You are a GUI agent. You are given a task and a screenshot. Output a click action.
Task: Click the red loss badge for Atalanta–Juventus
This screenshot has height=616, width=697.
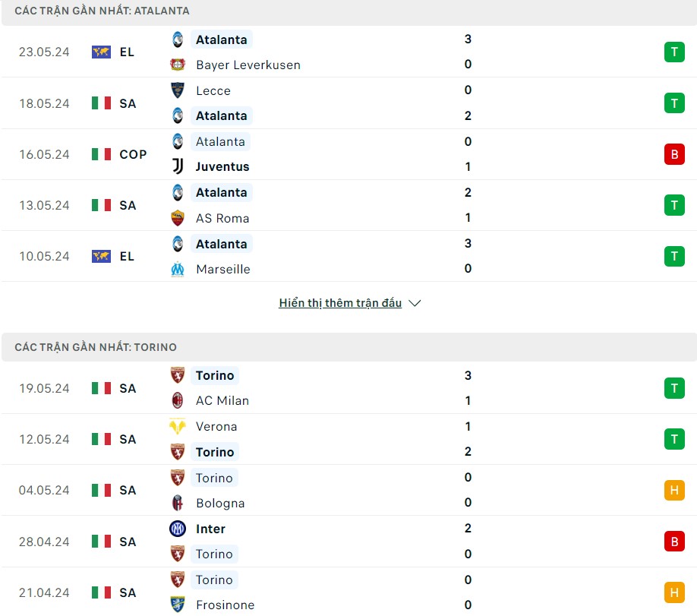(x=673, y=154)
